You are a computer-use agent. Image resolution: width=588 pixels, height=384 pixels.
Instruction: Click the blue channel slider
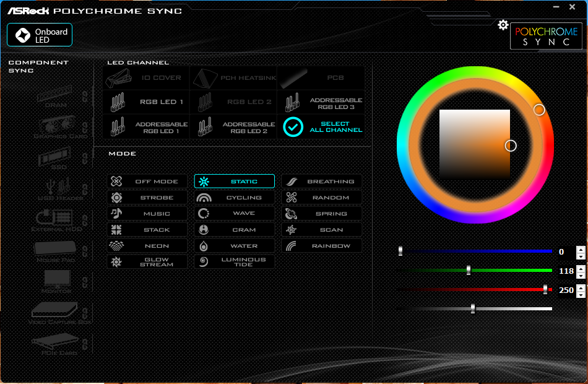click(x=475, y=251)
